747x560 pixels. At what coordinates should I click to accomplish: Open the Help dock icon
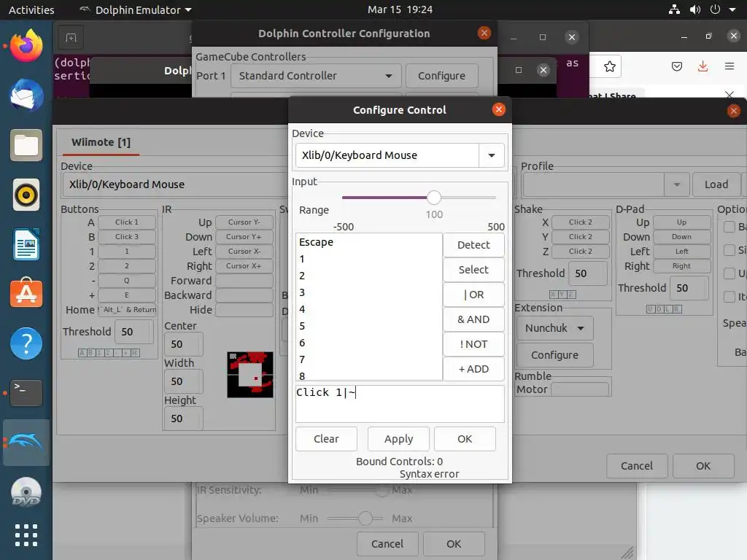click(x=26, y=343)
